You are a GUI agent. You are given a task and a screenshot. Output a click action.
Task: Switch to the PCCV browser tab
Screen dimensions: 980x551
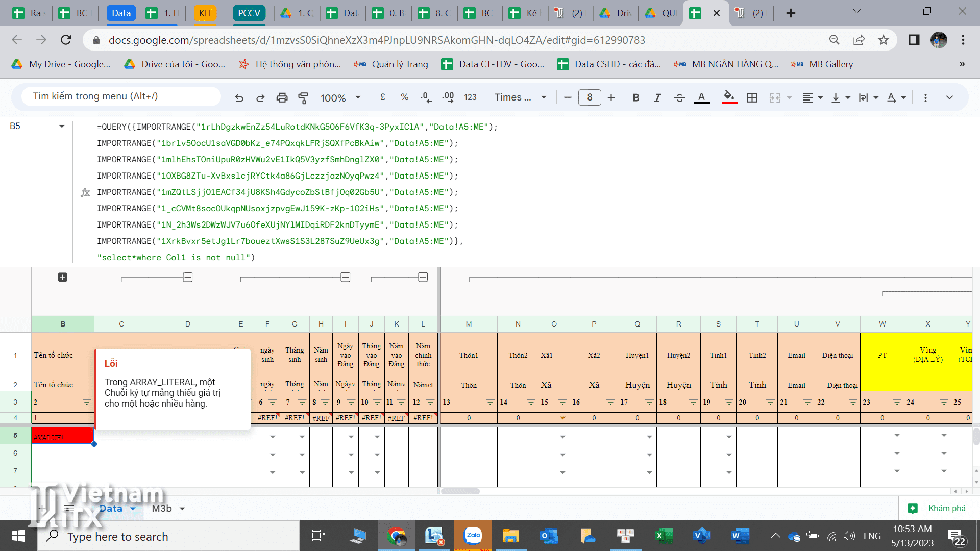click(249, 13)
